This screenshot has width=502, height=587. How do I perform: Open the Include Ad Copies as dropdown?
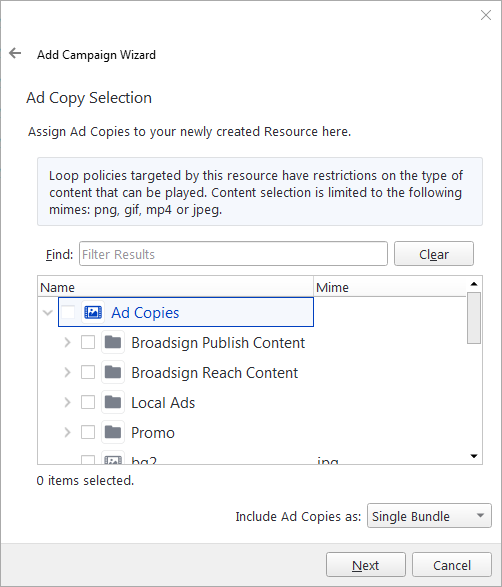tap(429, 515)
